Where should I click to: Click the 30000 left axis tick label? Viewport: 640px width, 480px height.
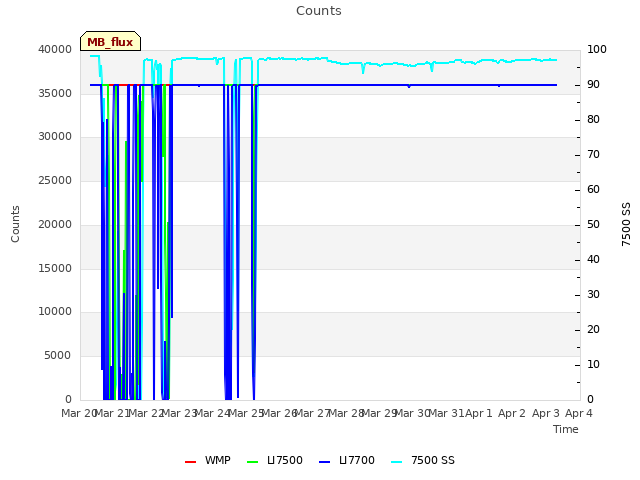[55, 136]
